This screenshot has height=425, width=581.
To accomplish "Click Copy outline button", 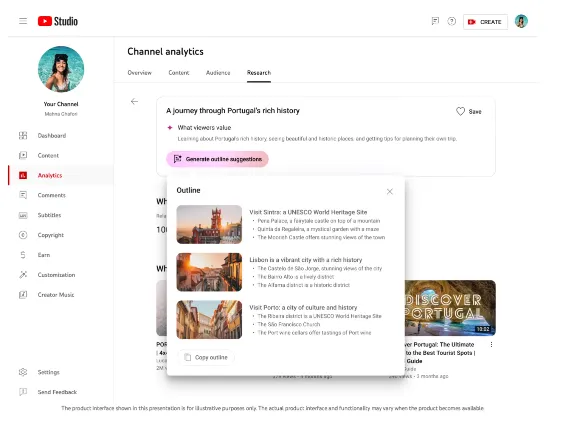I will (206, 358).
